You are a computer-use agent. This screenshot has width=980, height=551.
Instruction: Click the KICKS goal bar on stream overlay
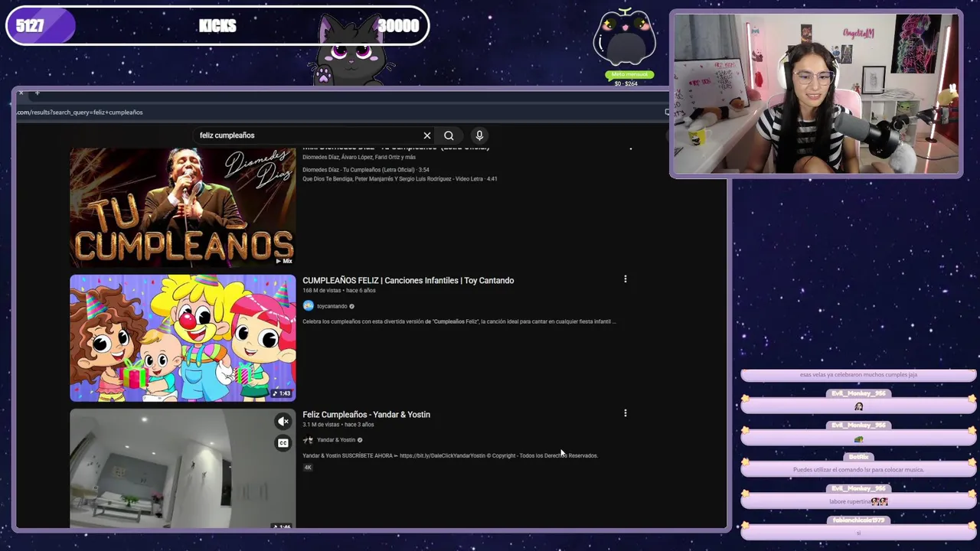217,26
